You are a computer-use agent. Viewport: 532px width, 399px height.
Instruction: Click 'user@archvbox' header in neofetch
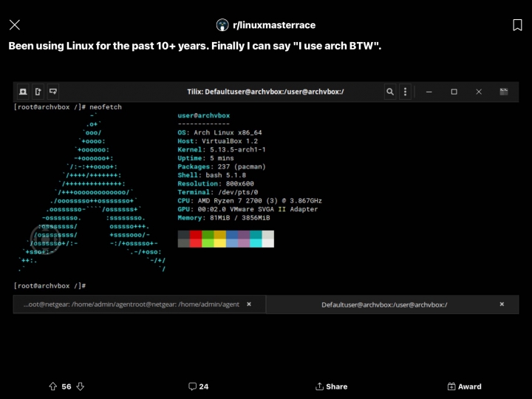tap(204, 115)
